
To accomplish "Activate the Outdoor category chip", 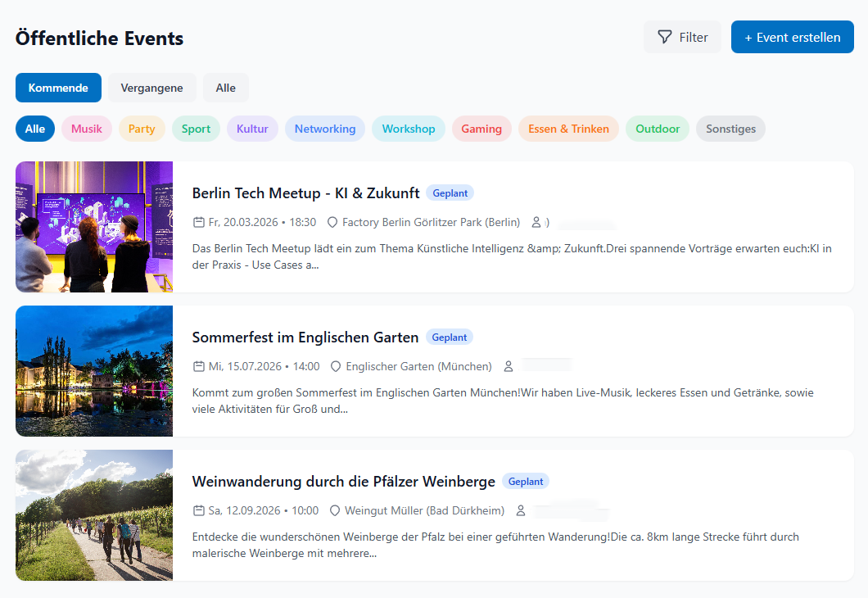I will [657, 129].
